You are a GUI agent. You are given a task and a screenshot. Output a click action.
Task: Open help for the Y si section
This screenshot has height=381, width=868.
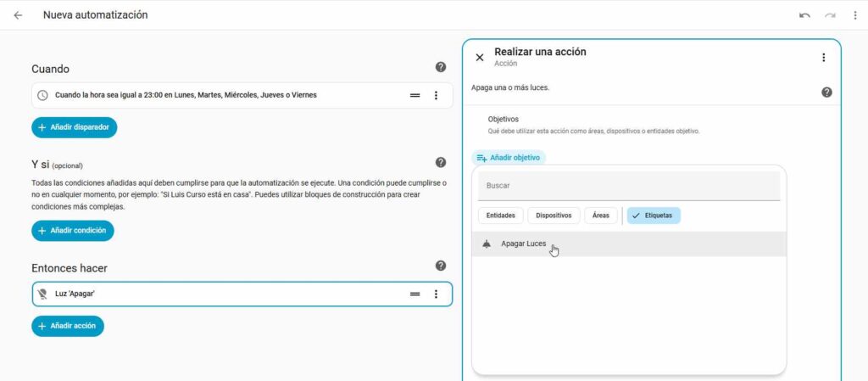point(441,163)
